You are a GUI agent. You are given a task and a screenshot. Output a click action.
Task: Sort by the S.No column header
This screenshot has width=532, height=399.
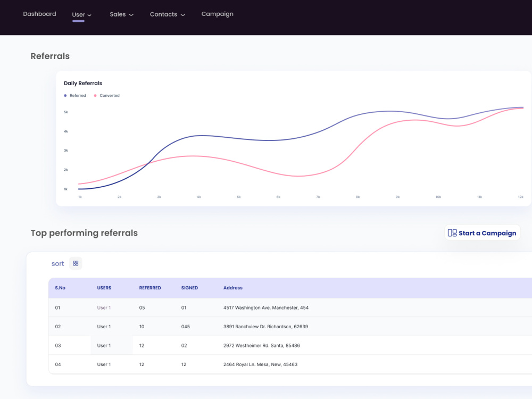coord(60,288)
